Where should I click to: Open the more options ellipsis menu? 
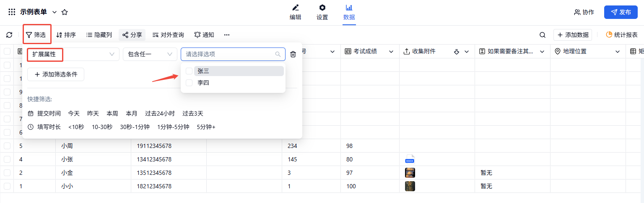227,35
